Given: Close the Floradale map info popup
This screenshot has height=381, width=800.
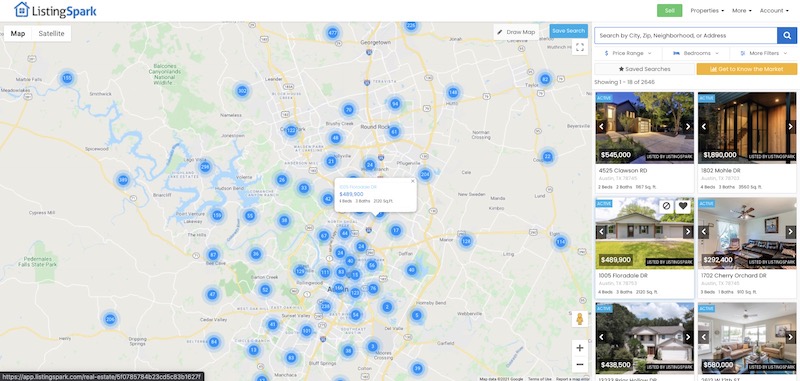Looking at the screenshot, I should tap(413, 181).
